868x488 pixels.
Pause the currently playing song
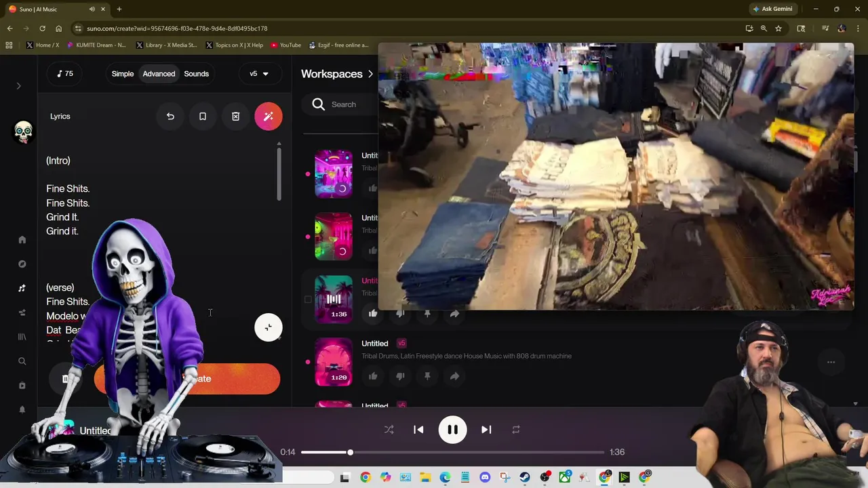coord(452,430)
